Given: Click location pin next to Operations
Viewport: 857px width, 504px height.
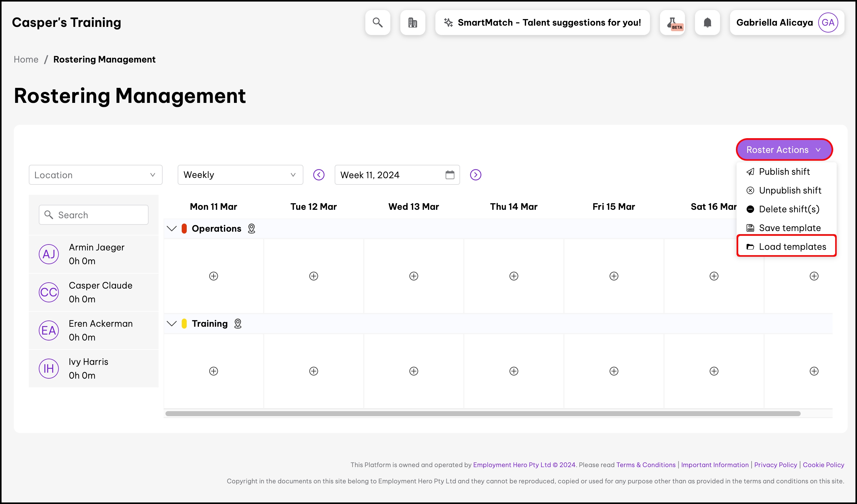Looking at the screenshot, I should pos(251,228).
